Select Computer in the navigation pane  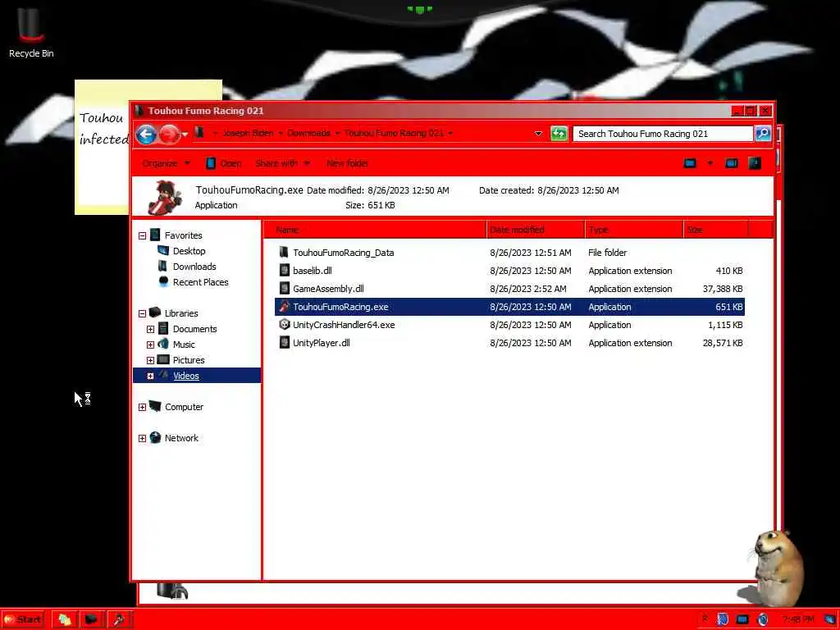point(184,407)
